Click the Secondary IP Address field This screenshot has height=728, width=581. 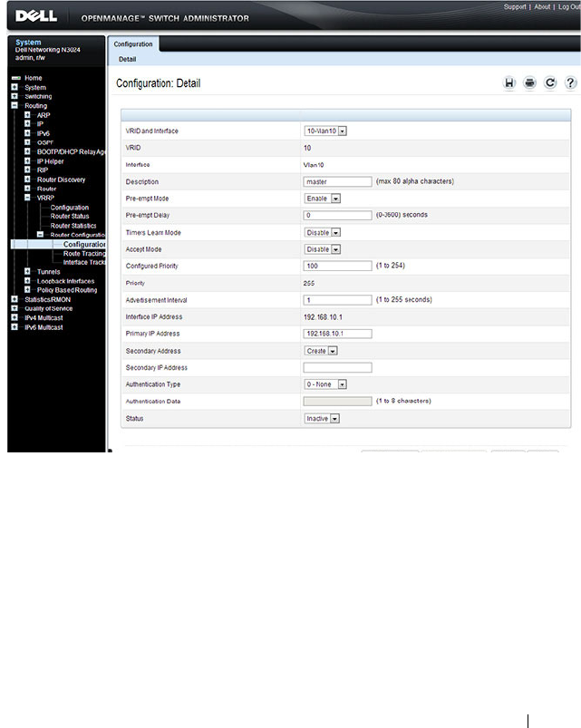click(x=337, y=367)
